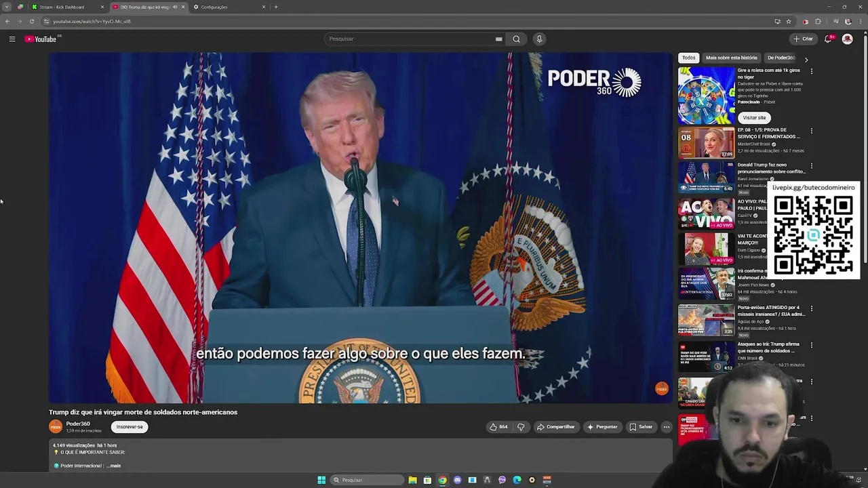Screen dimensions: 868x488
Task: Open YouTube notifications bell
Action: click(828, 39)
